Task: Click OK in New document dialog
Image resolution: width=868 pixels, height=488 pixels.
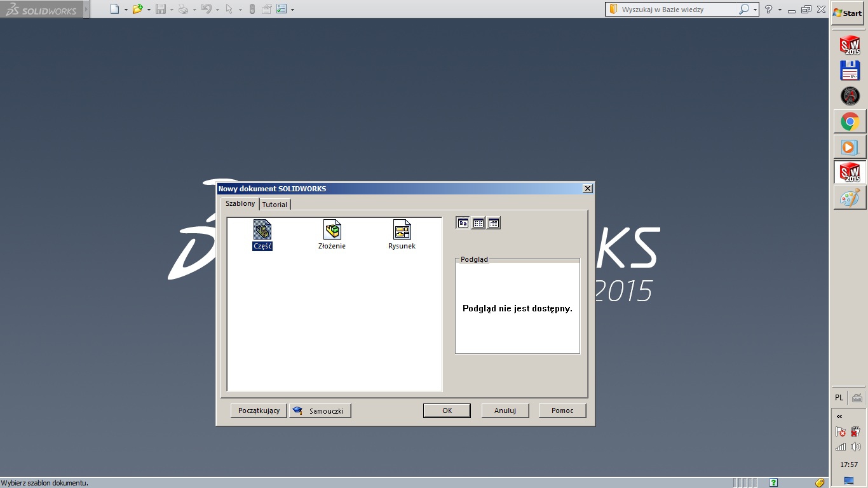Action: [x=447, y=410]
